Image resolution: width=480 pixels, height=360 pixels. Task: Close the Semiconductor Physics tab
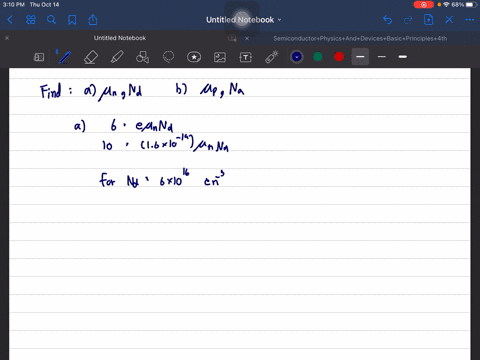click(247, 38)
